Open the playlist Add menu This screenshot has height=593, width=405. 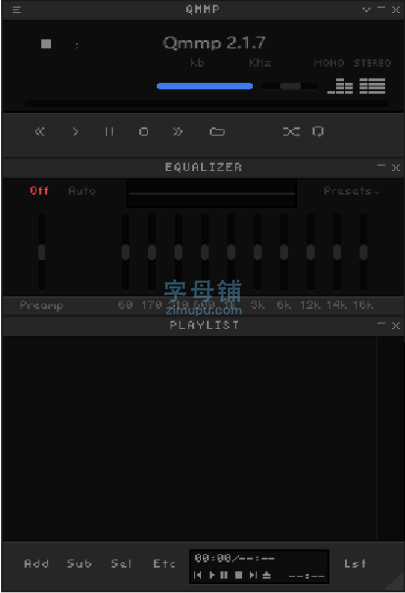pyautogui.click(x=36, y=564)
